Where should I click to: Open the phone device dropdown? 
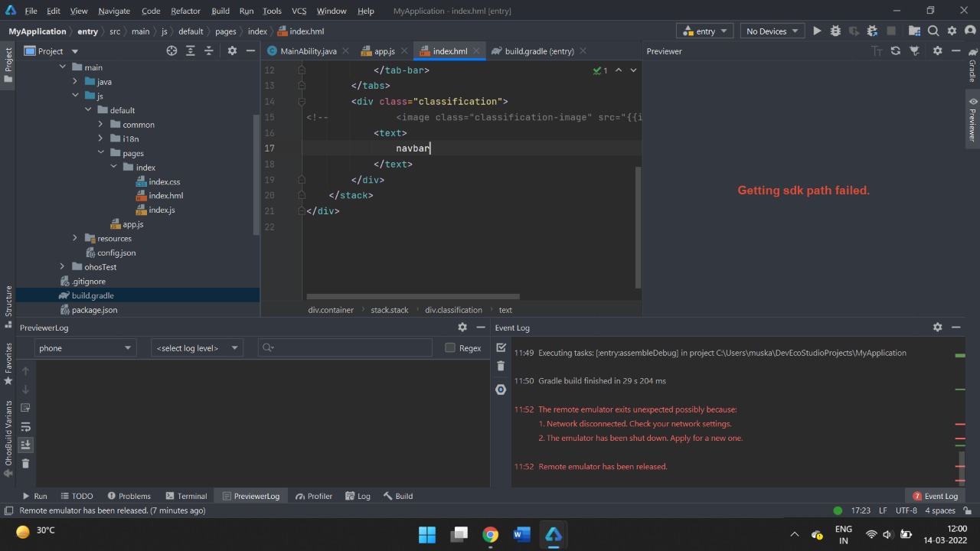[84, 348]
